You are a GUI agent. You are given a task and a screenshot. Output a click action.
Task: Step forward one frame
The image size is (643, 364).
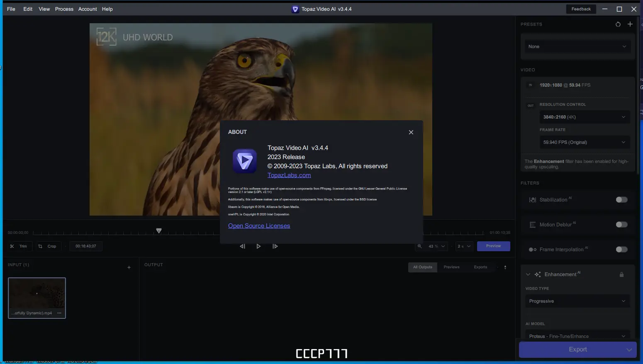click(x=275, y=246)
